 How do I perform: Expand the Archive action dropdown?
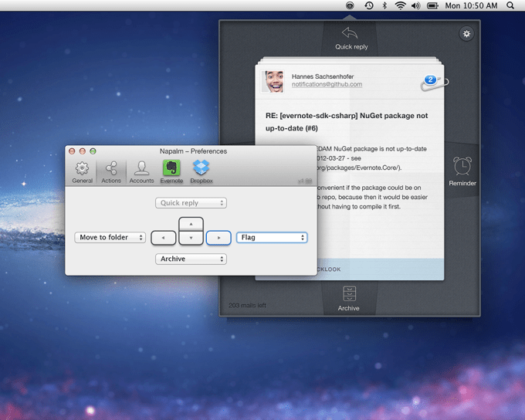191,259
